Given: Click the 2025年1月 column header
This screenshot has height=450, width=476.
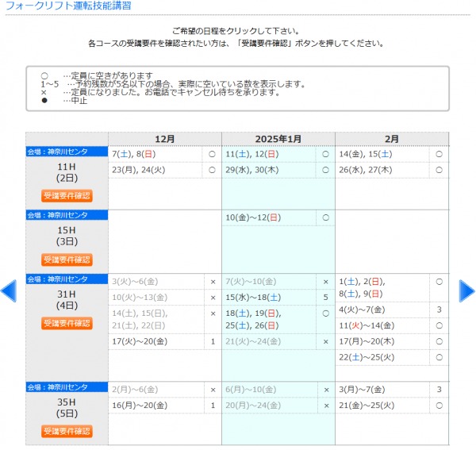Looking at the screenshot, I should pyautogui.click(x=278, y=139).
